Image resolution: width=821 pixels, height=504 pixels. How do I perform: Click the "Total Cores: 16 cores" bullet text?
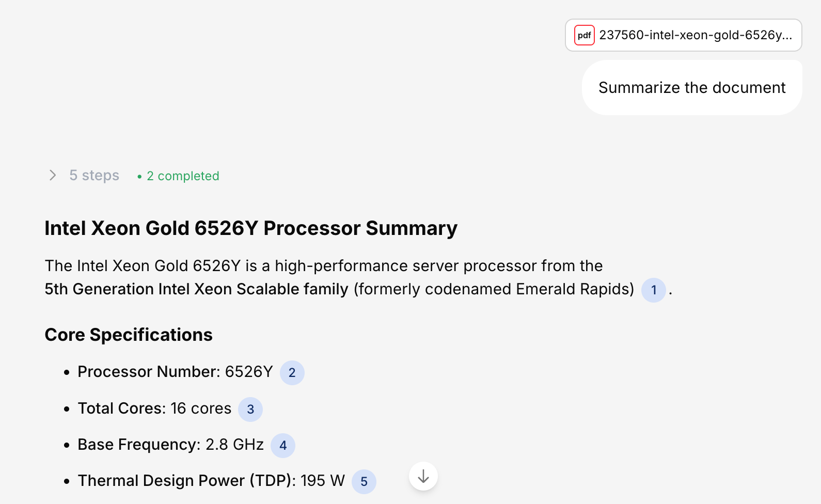pyautogui.click(x=154, y=408)
